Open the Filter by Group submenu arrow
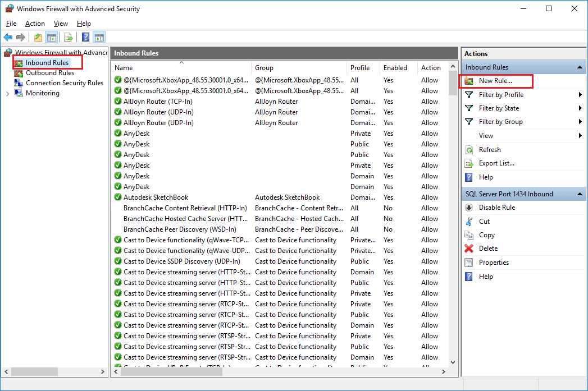Screen dimensions: 588x391 pyautogui.click(x=580, y=122)
